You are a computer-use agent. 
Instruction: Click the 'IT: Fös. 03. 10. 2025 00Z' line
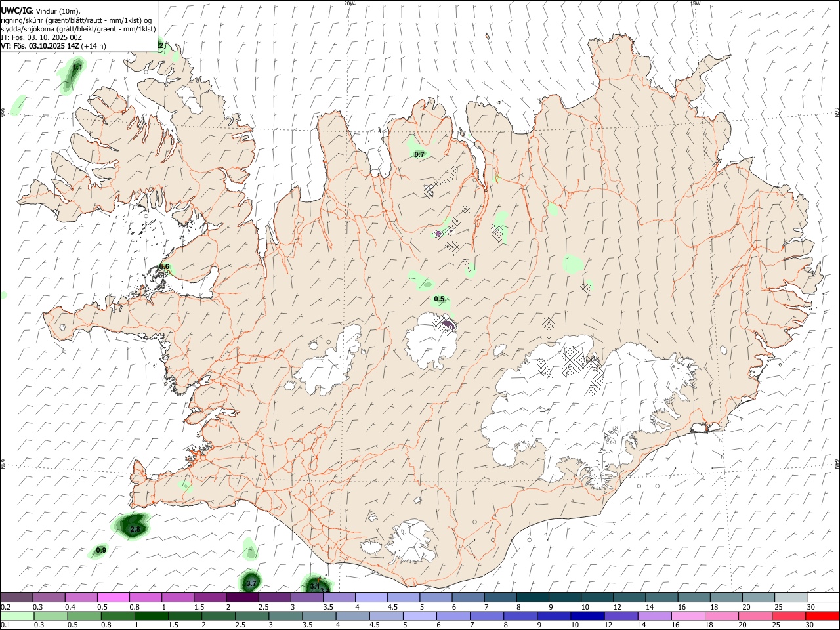(41, 37)
